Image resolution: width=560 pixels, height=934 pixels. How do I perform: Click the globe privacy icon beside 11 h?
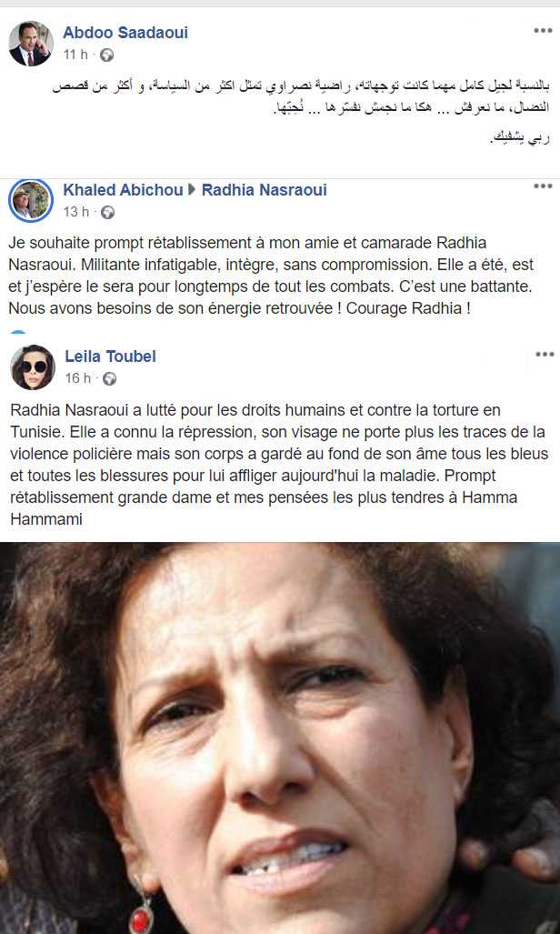tap(106, 55)
